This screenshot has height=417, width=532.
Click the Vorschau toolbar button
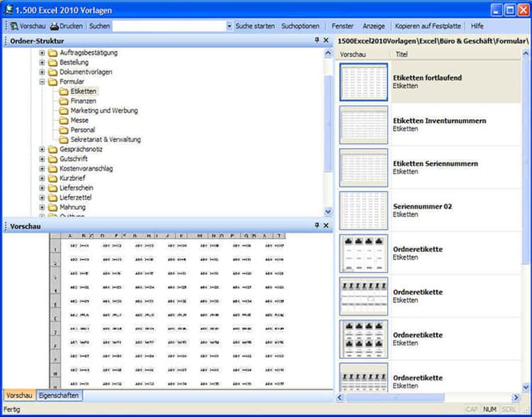pyautogui.click(x=28, y=26)
